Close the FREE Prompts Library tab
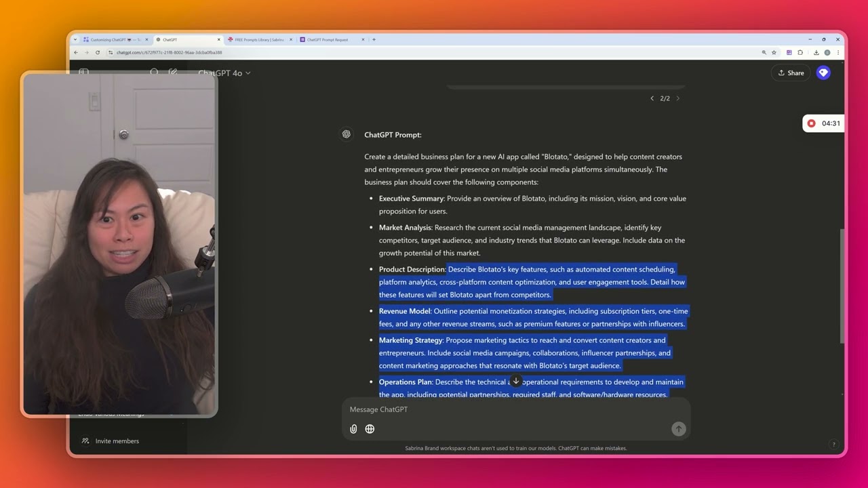 point(291,39)
